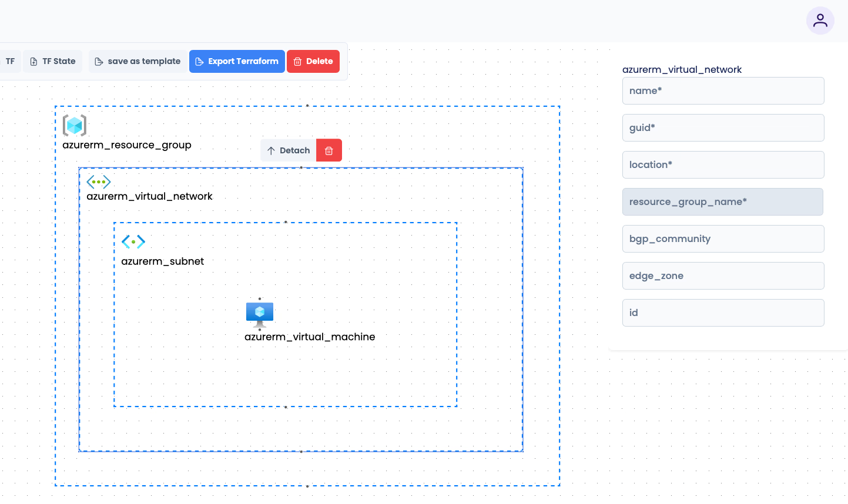Image resolution: width=848 pixels, height=504 pixels.
Task: Click save as template button
Action: coord(138,61)
